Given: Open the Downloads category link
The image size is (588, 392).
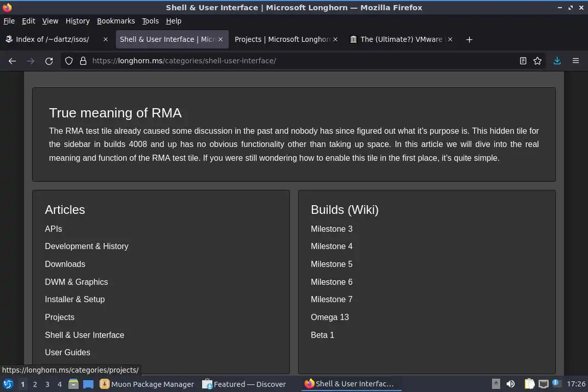Looking at the screenshot, I should pyautogui.click(x=65, y=264).
